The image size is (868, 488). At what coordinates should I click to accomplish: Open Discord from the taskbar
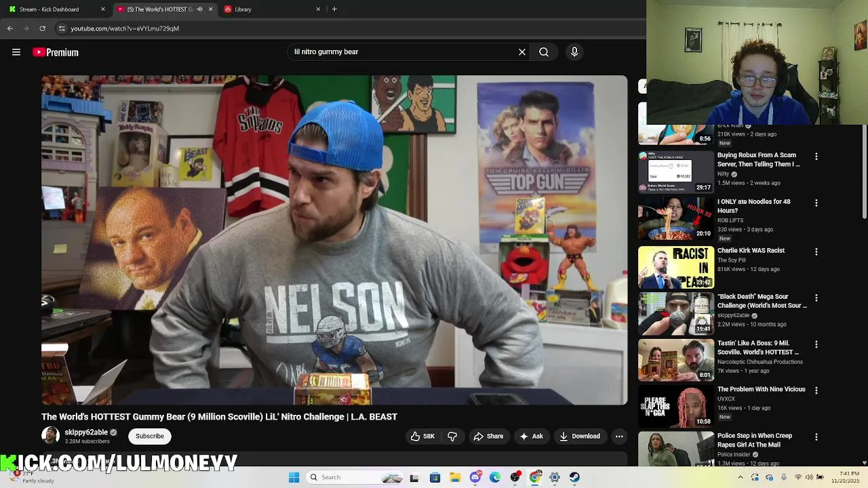coord(475,477)
